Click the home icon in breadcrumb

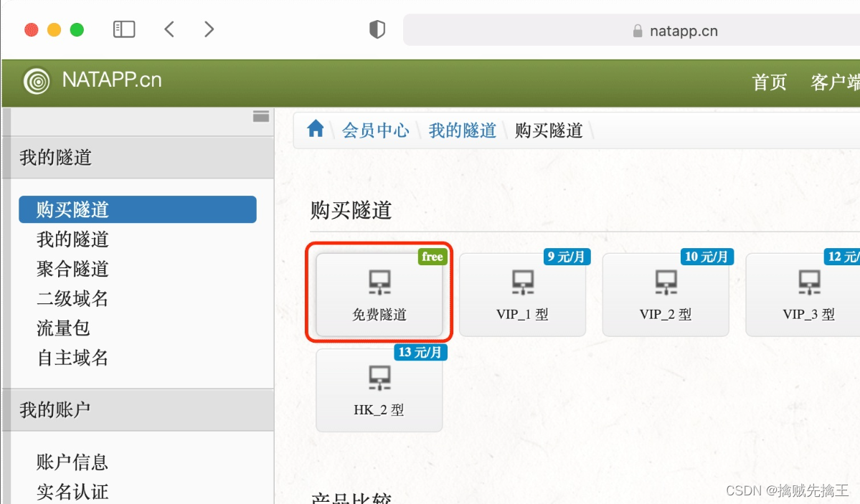pos(316,129)
